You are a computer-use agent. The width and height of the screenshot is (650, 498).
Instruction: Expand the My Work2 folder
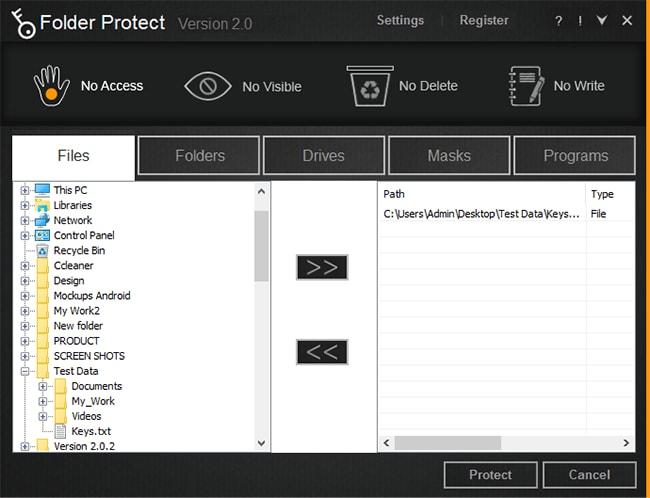24,311
